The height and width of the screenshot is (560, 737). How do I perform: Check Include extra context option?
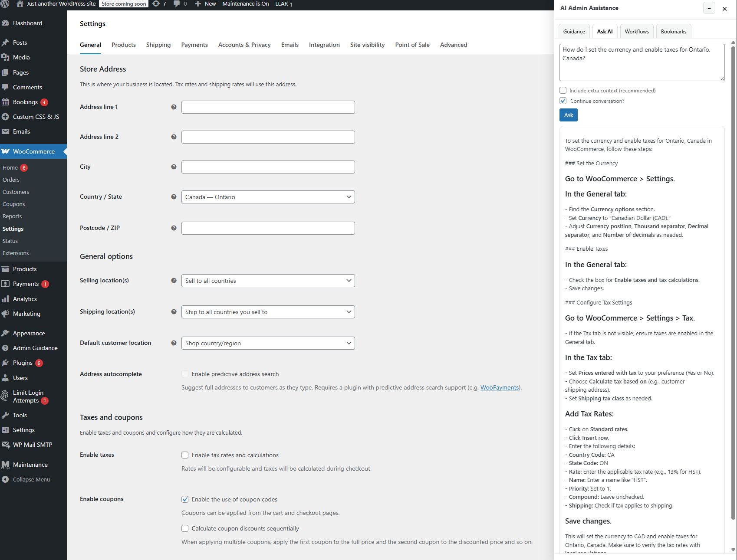(x=563, y=90)
